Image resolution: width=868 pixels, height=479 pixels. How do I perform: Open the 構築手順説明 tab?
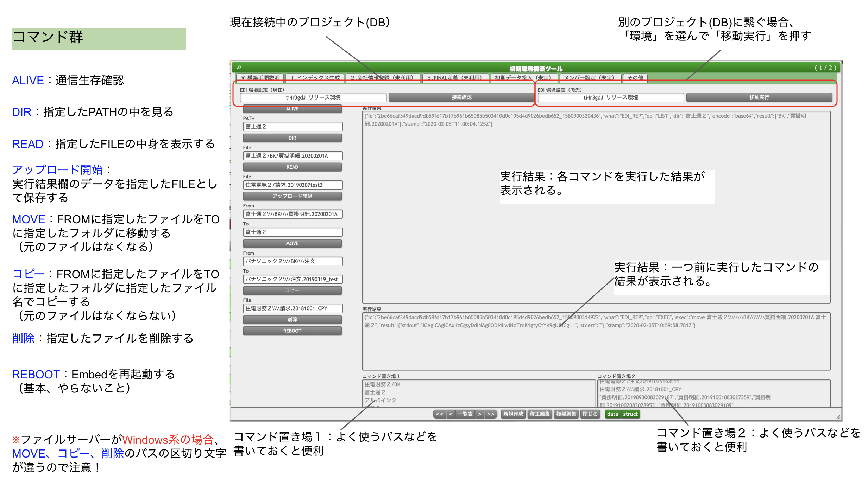click(260, 78)
